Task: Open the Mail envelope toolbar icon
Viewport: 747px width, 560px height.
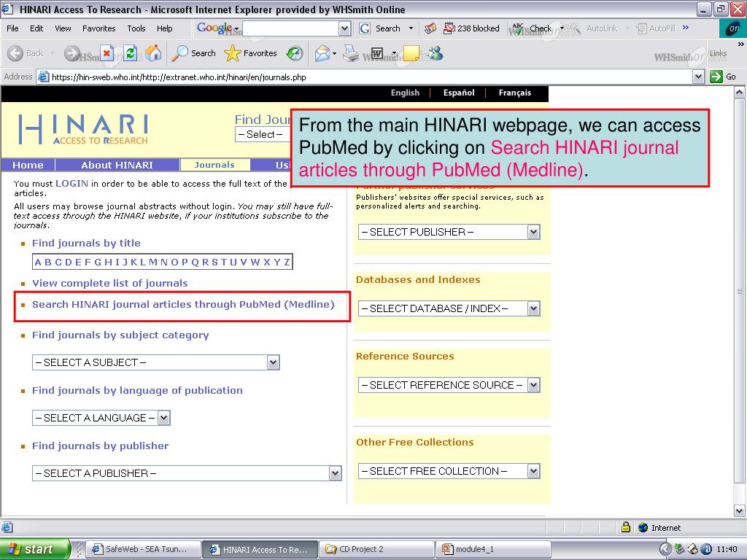Action: (x=322, y=53)
